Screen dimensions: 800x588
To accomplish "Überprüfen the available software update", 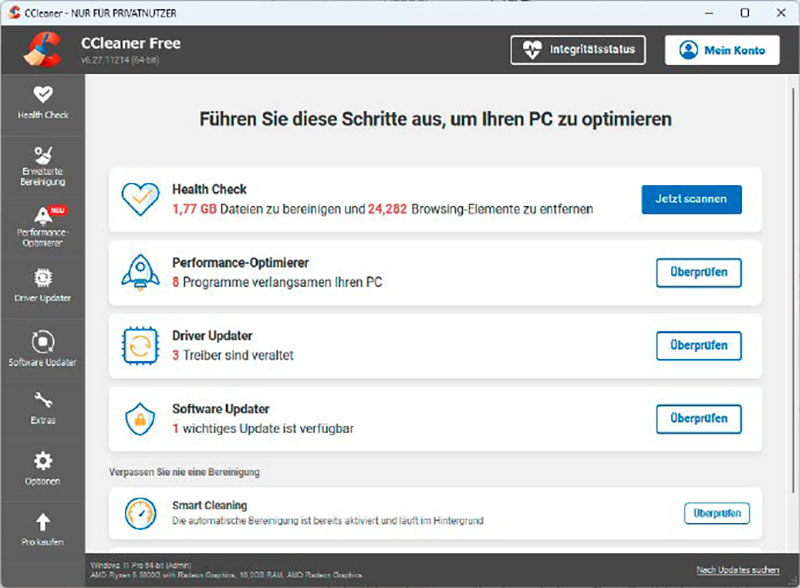I will click(698, 419).
